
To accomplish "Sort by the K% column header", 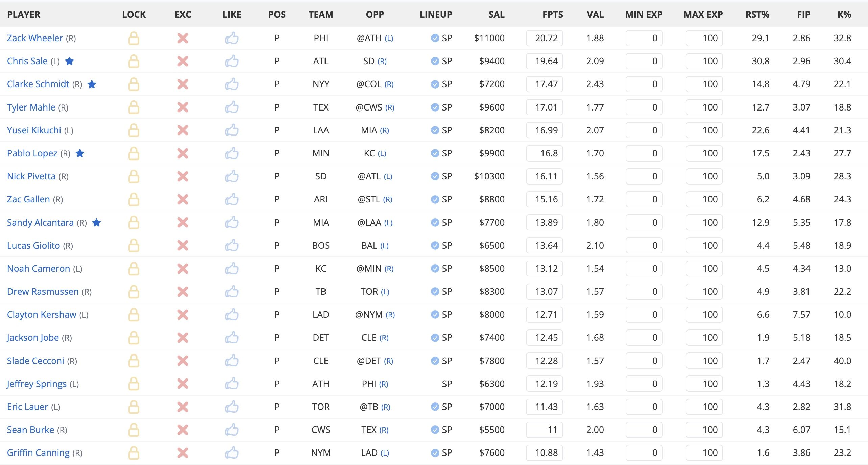I will pos(844,15).
